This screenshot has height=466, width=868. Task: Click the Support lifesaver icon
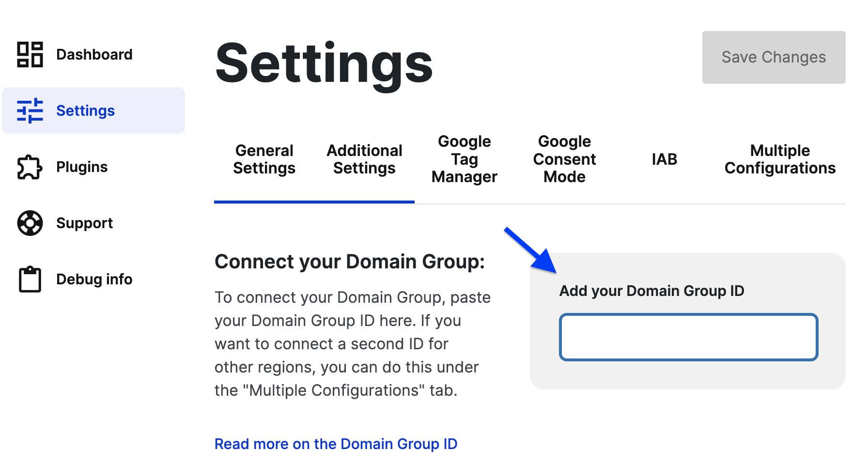[x=30, y=223]
